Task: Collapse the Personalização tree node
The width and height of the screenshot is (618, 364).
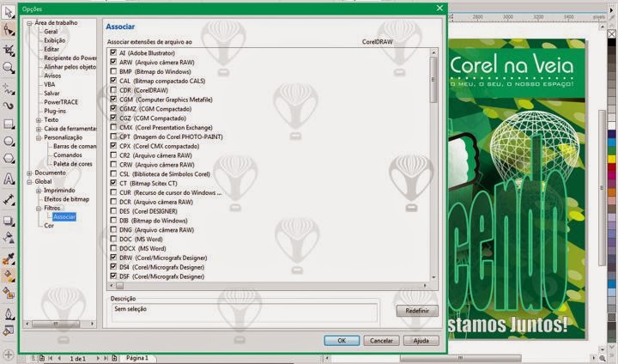Action: (39, 137)
